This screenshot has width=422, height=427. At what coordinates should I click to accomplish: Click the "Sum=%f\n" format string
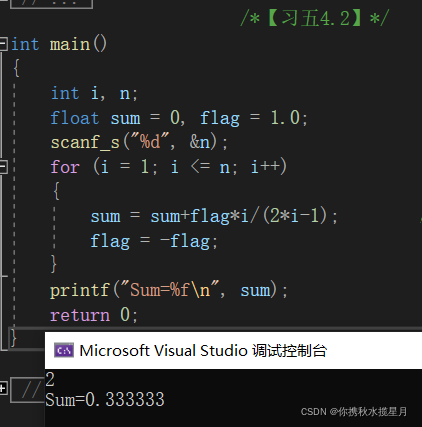click(x=170, y=290)
